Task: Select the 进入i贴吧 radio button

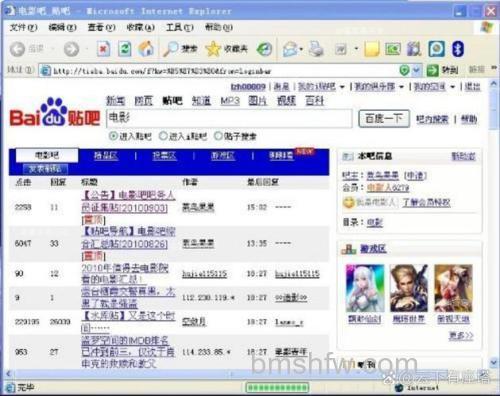Action: click(x=163, y=136)
